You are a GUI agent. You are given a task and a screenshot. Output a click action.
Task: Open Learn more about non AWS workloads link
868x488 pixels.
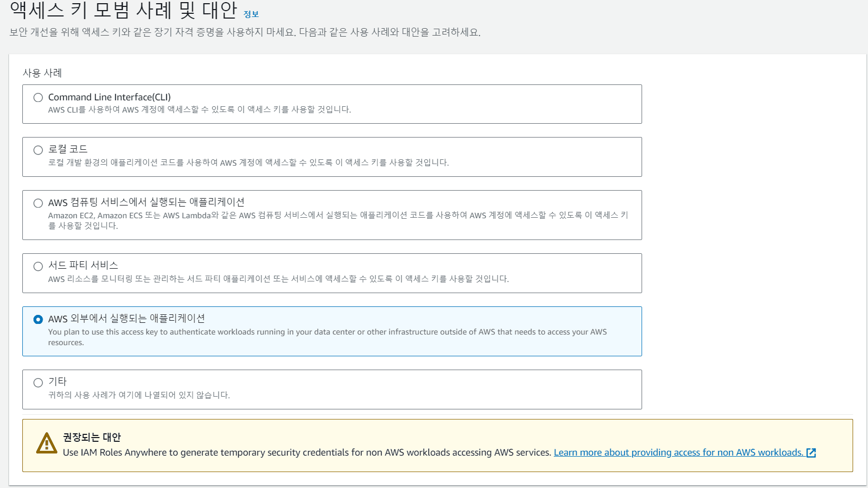point(678,452)
